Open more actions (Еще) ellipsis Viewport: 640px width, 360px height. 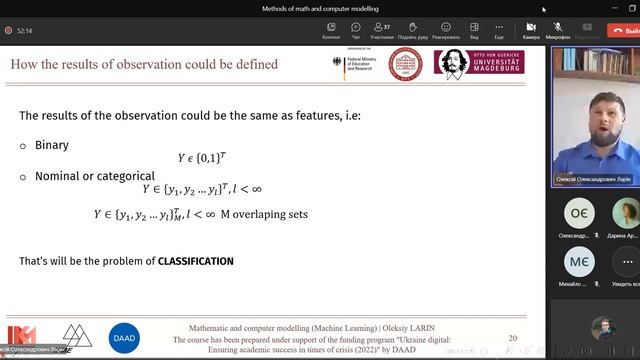click(x=499, y=31)
